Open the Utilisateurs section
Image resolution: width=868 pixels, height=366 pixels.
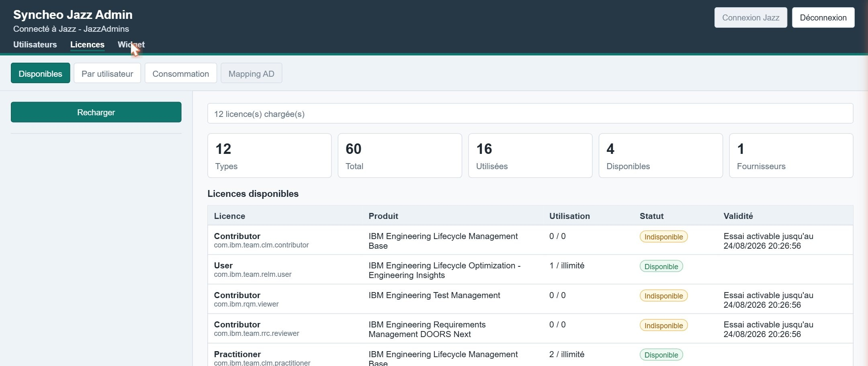[x=35, y=45]
